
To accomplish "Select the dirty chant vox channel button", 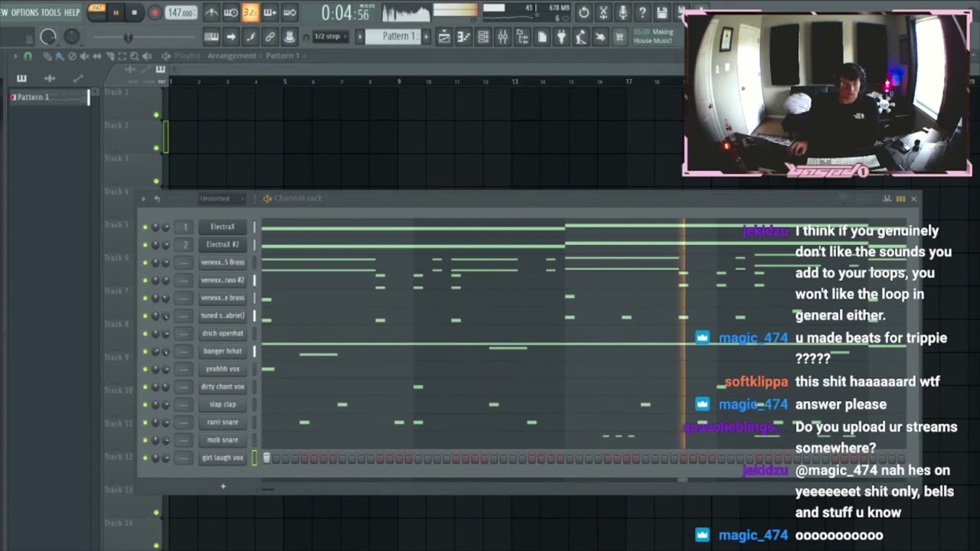I will tap(222, 387).
